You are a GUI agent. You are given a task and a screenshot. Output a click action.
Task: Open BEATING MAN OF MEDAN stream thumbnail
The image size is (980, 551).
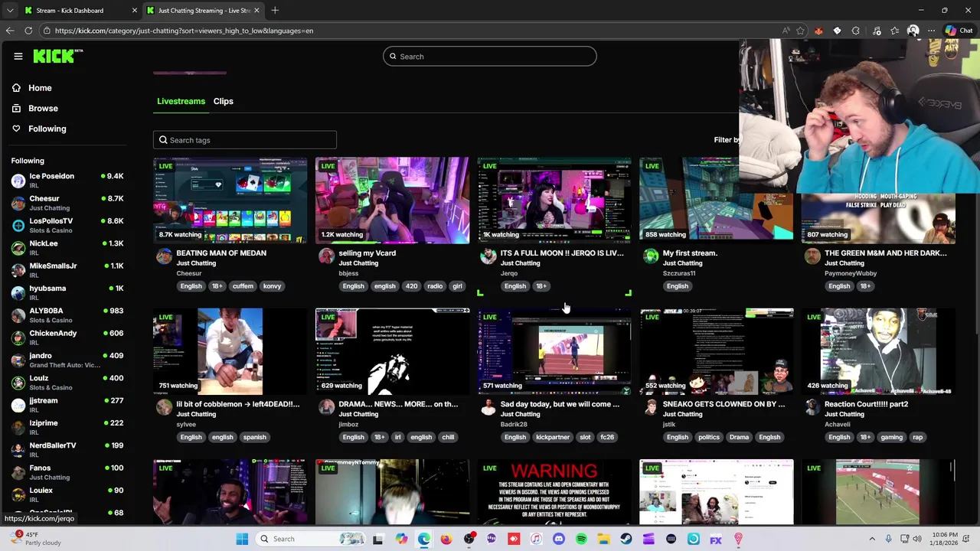(230, 201)
